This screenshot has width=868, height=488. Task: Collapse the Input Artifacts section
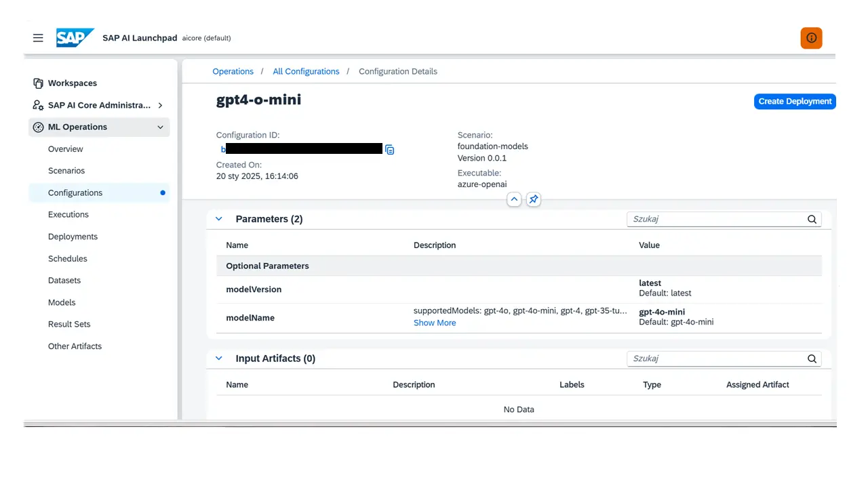point(218,358)
